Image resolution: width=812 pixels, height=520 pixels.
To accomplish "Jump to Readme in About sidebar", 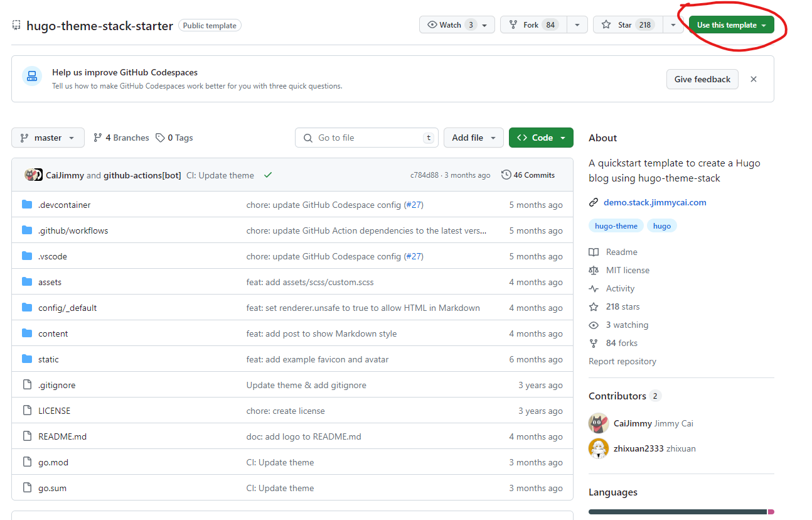I will point(613,252).
